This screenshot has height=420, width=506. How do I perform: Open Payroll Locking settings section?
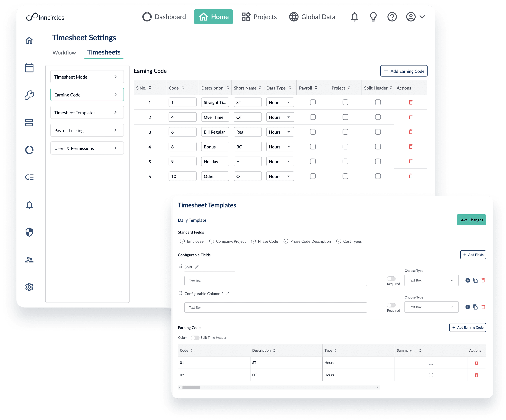[87, 130]
